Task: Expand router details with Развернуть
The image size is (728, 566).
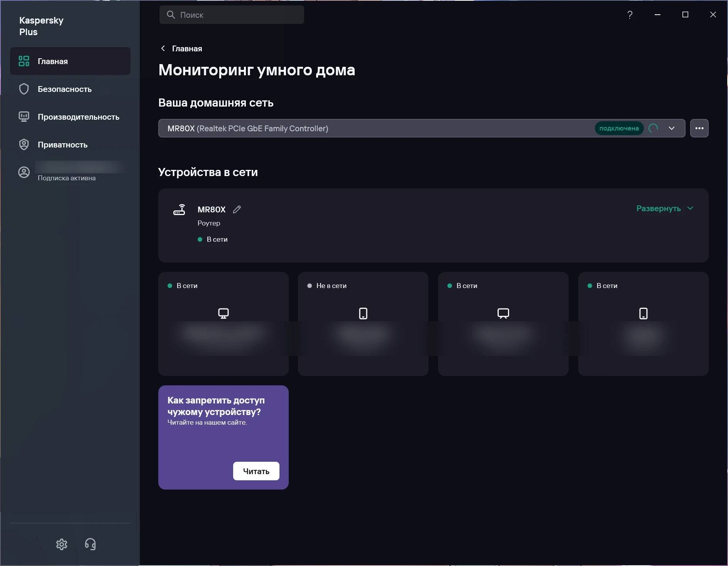Action: (659, 208)
